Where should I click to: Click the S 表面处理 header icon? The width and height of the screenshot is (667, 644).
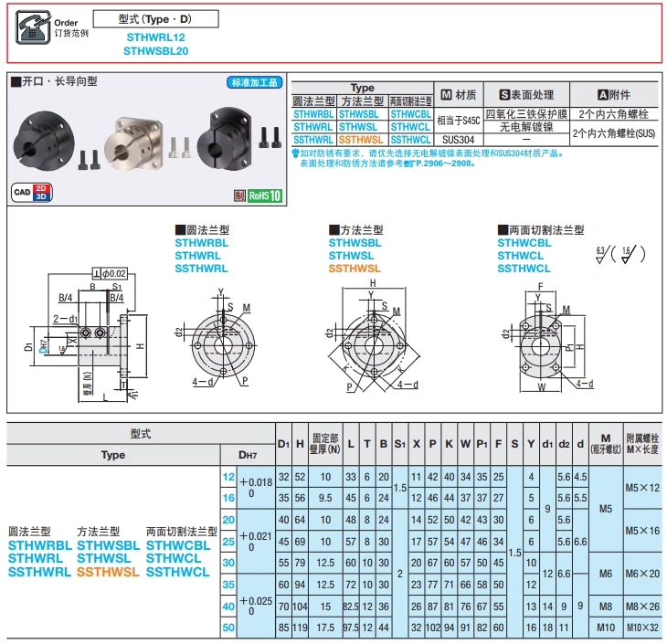click(504, 95)
